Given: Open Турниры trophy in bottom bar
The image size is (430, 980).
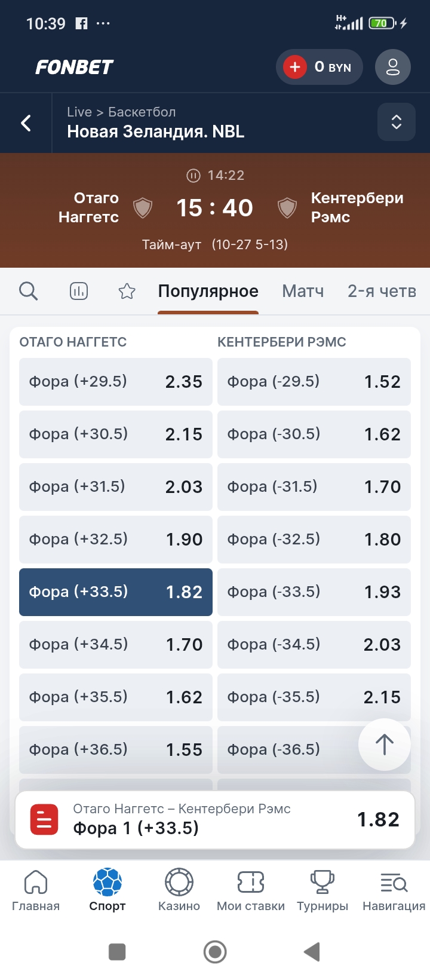Looking at the screenshot, I should 322,889.
